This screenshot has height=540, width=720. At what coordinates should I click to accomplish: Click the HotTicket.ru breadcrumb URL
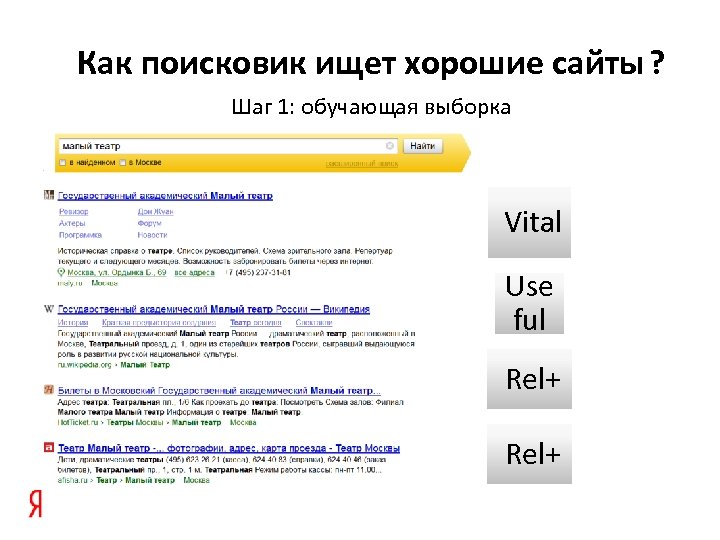[x=78, y=422]
